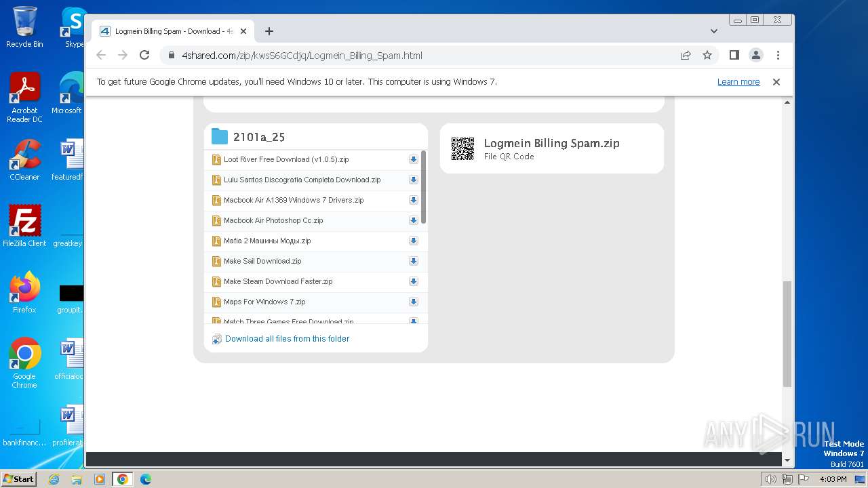Download Make Sail Download zip via arrow icon

pos(413,261)
